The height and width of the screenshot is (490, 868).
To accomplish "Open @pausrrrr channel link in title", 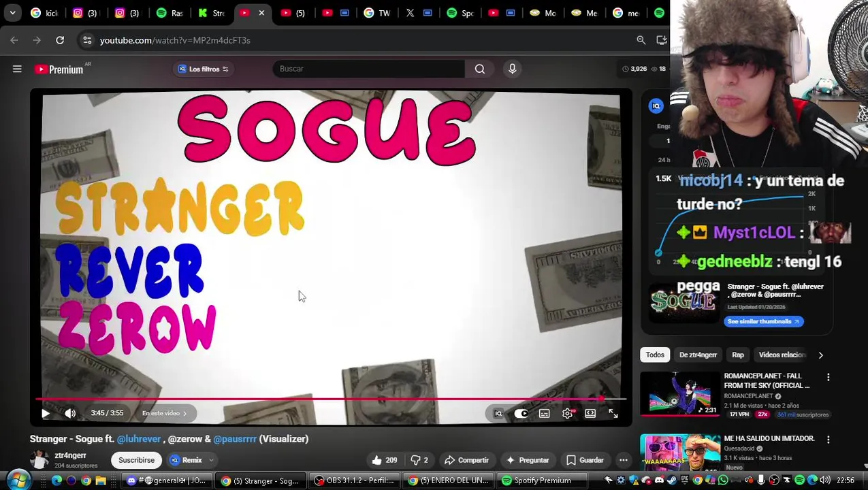I will click(235, 439).
